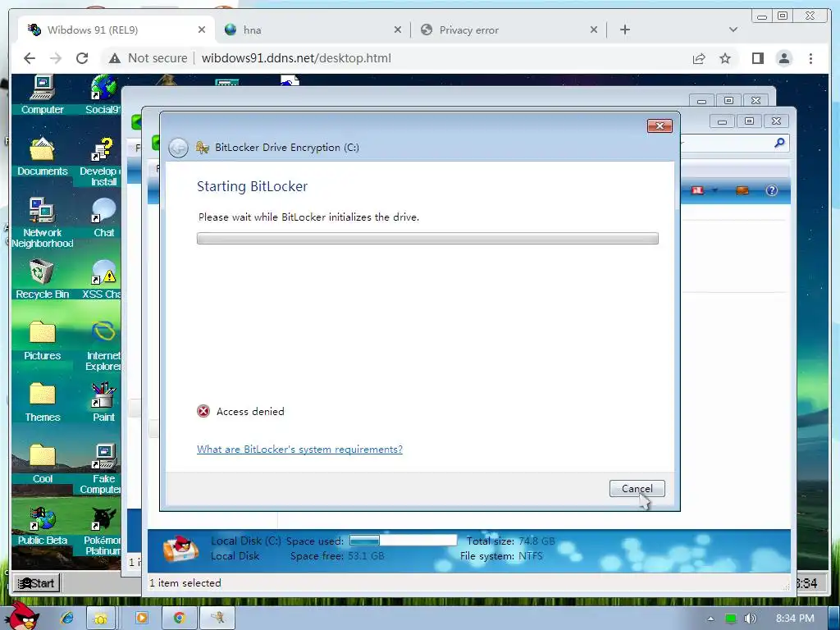Click the "File system: NTFS" text
The width and height of the screenshot is (840, 630).
click(x=501, y=556)
